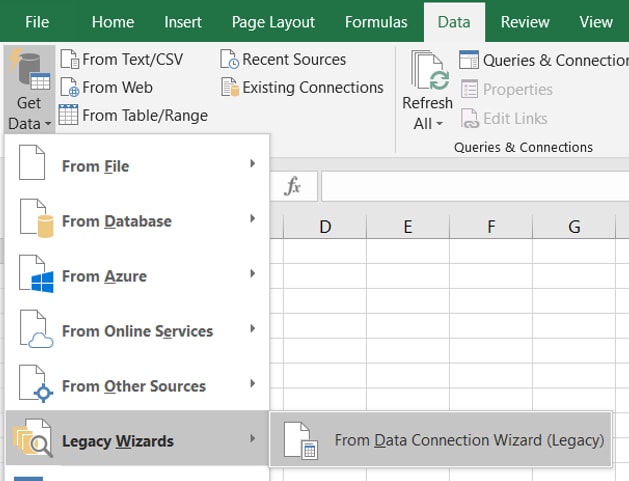This screenshot has width=629, height=481.
Task: Click the Get Data database icon
Action: click(28, 72)
